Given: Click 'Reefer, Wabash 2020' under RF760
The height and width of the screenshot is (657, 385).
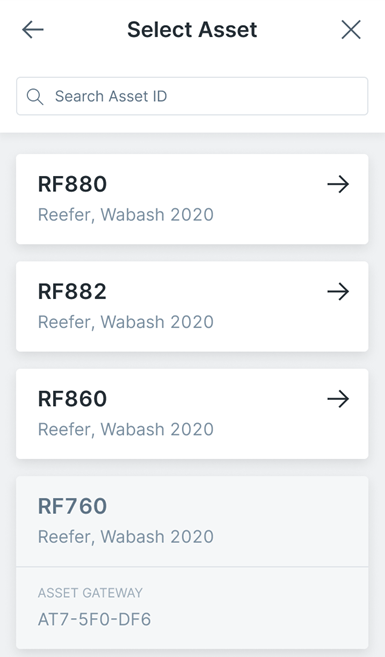Looking at the screenshot, I should tap(126, 536).
